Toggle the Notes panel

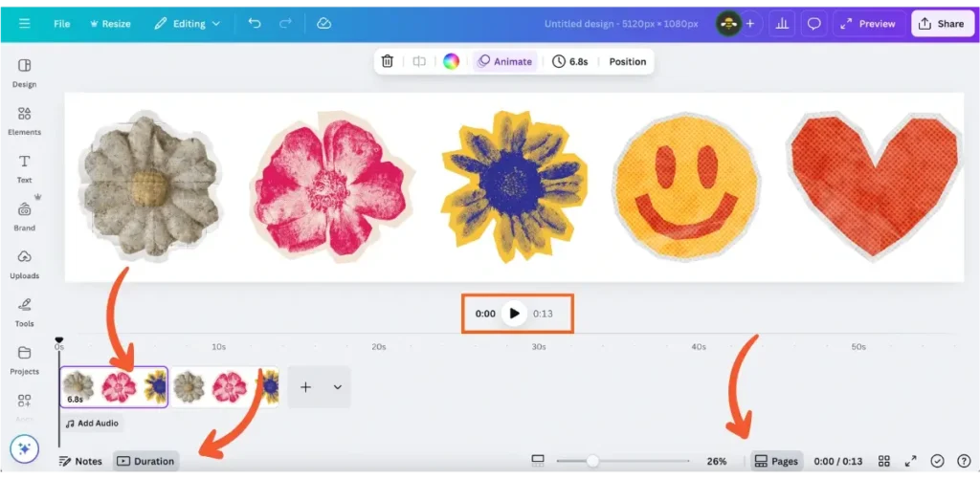point(80,461)
